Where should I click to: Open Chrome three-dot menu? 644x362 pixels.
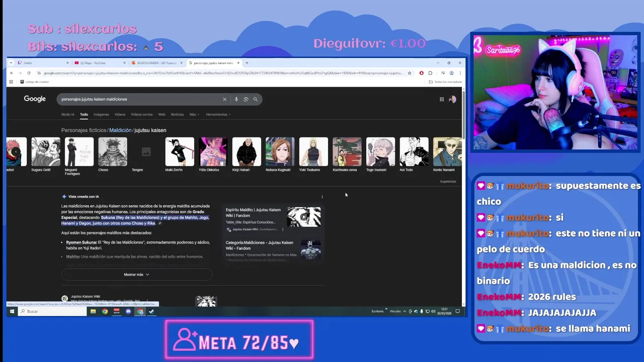[460, 73]
